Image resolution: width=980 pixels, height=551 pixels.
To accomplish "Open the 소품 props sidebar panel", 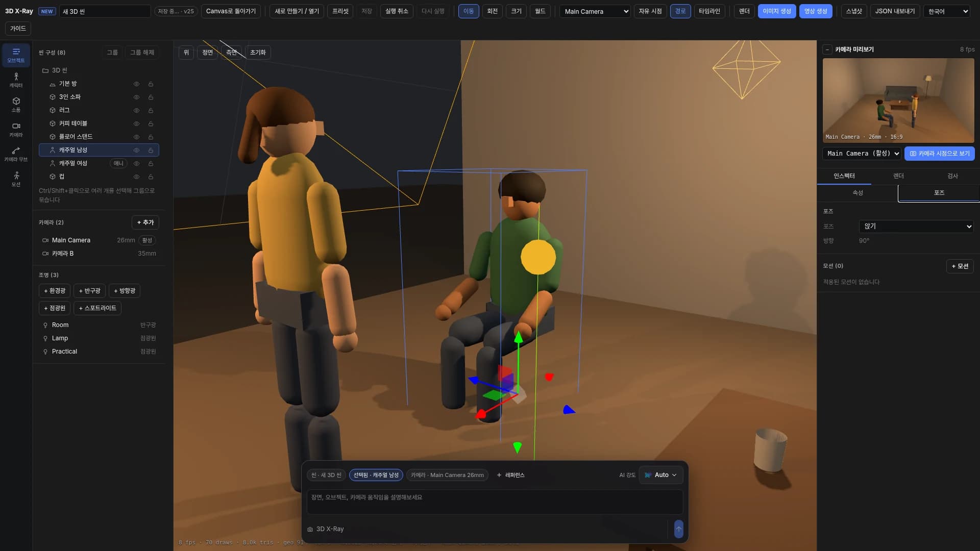I will click(16, 105).
